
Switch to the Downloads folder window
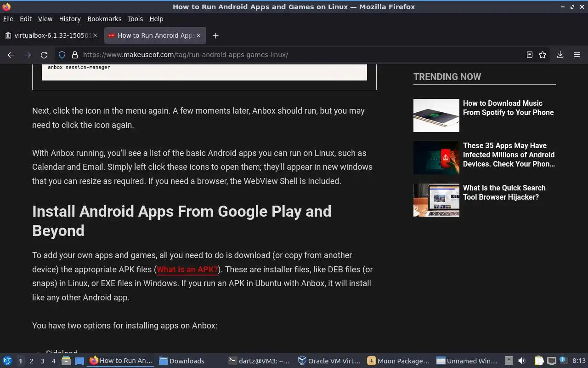(190, 361)
